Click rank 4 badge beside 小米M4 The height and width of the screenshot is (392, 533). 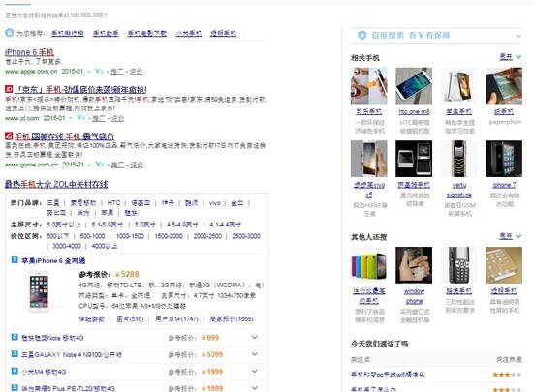click(x=15, y=371)
